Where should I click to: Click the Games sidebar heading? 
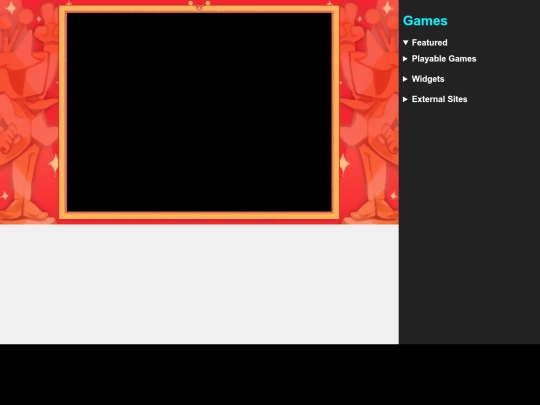click(x=425, y=21)
